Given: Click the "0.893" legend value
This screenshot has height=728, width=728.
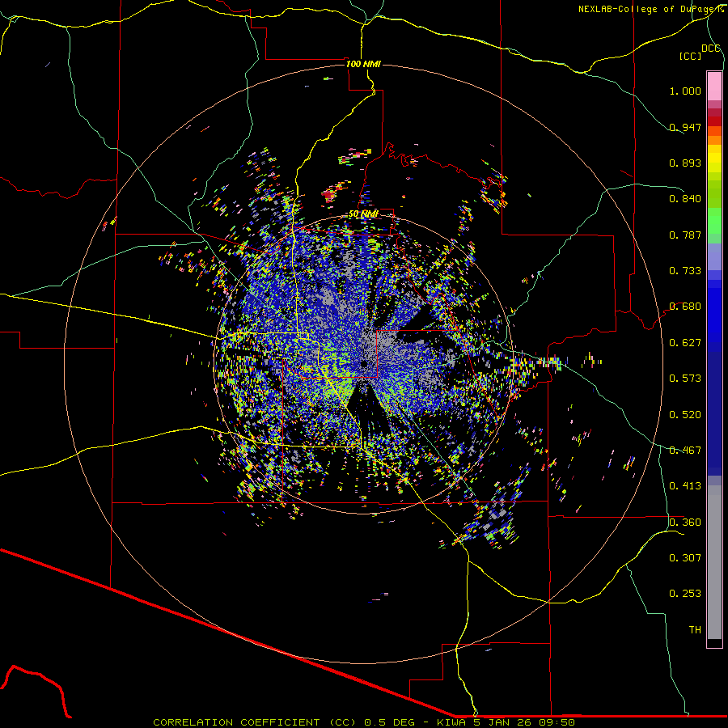Looking at the screenshot, I should [685, 163].
